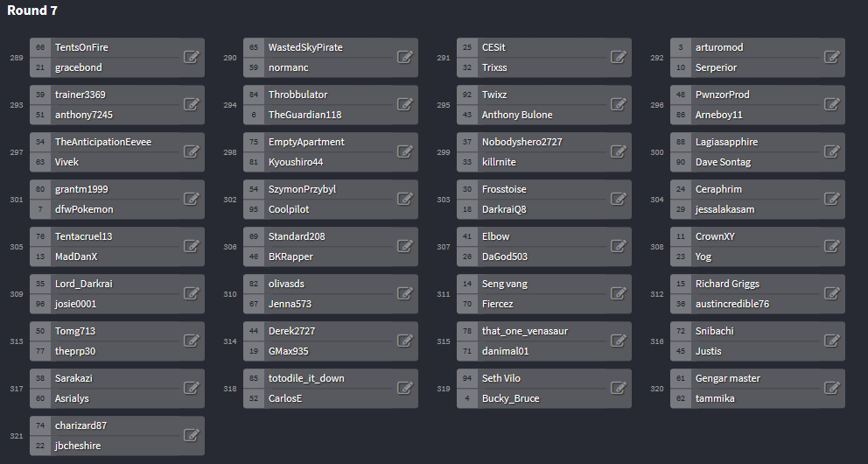Click edit icon for match 304
The width and height of the screenshot is (868, 464).
click(832, 199)
